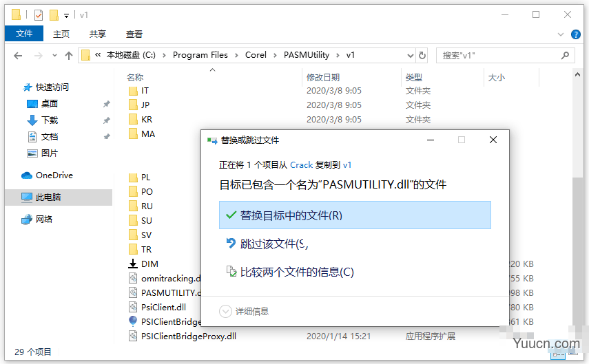Expand the address bar history dropdown

410,56
